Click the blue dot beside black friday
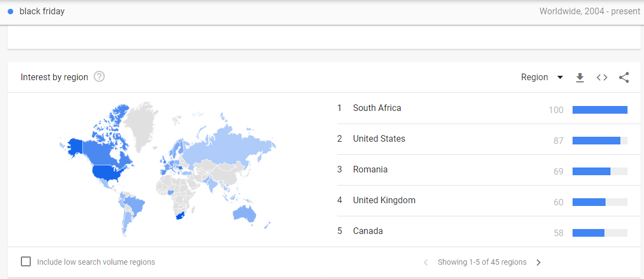This screenshot has height=279, width=644. coord(10,12)
